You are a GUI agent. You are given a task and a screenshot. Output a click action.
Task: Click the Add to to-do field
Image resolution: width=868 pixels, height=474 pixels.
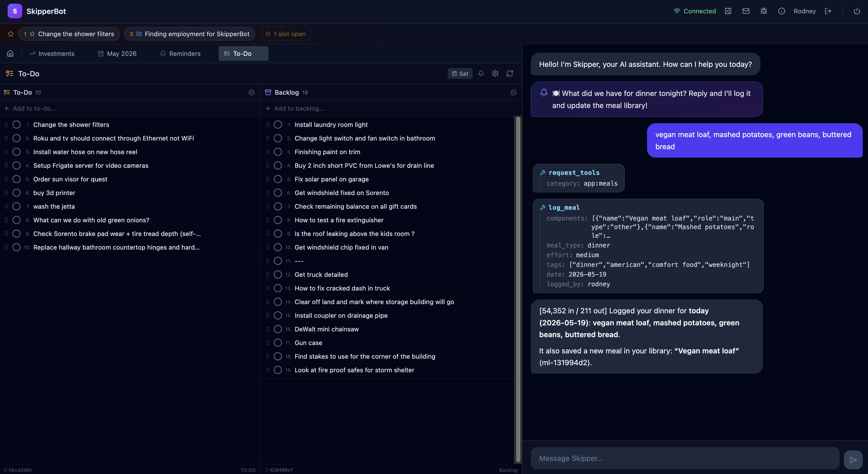[130, 108]
